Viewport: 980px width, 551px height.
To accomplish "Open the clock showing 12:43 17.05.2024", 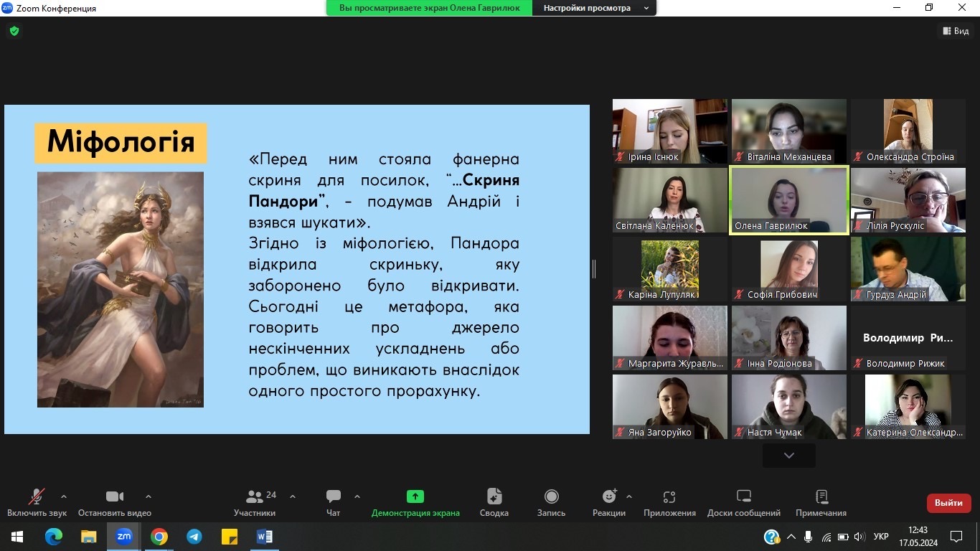I will point(918,537).
